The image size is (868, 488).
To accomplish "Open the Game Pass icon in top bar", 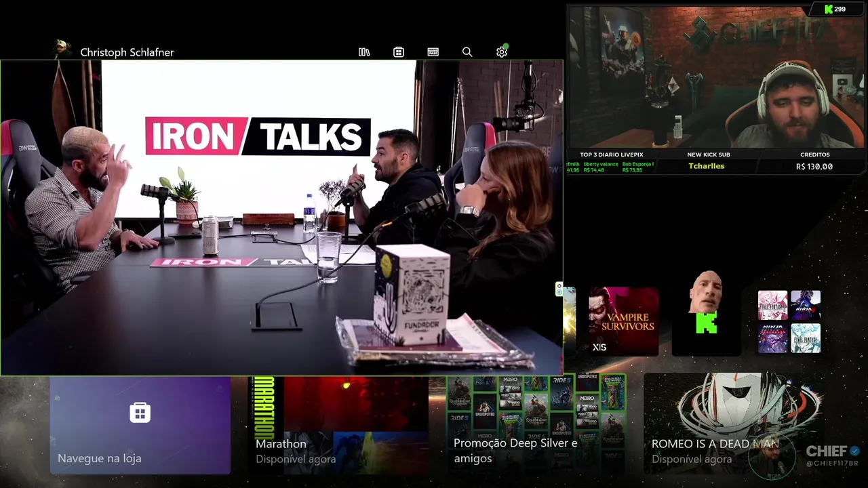I will coord(433,52).
